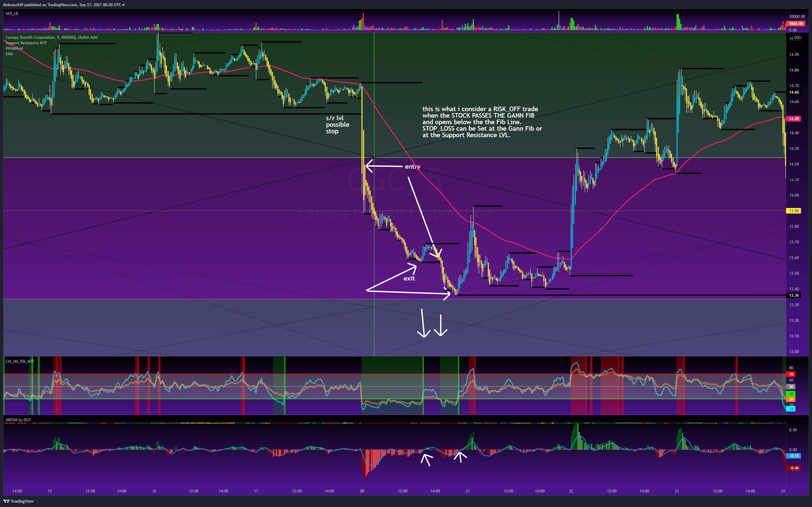Click the date 22 on time axis
The image size is (812, 507).
point(571,491)
